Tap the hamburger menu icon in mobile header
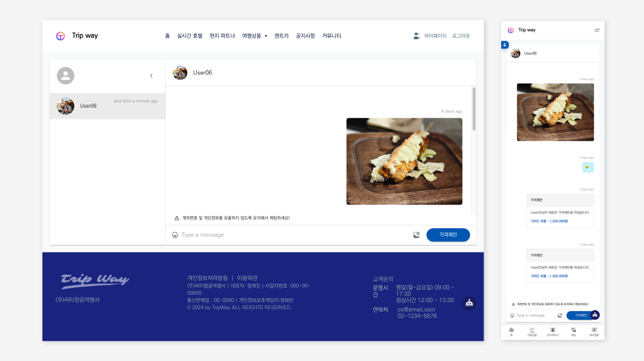The image size is (644, 361). point(597,30)
